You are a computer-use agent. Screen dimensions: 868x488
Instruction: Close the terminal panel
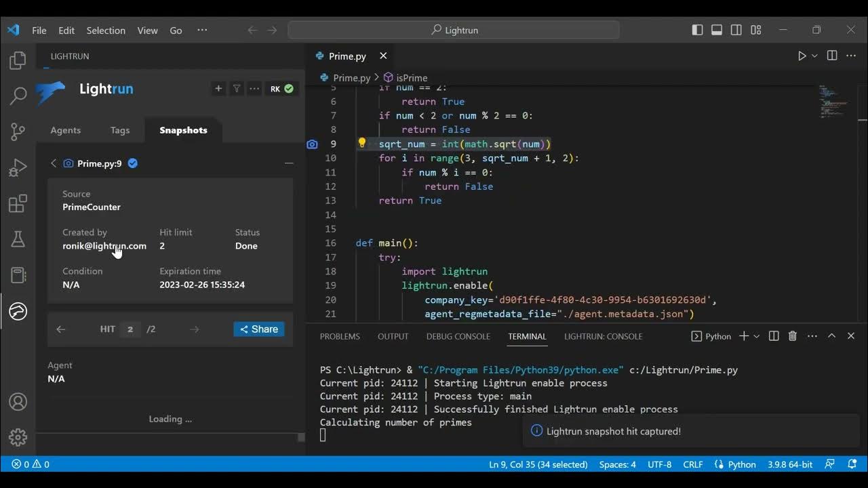click(x=851, y=336)
